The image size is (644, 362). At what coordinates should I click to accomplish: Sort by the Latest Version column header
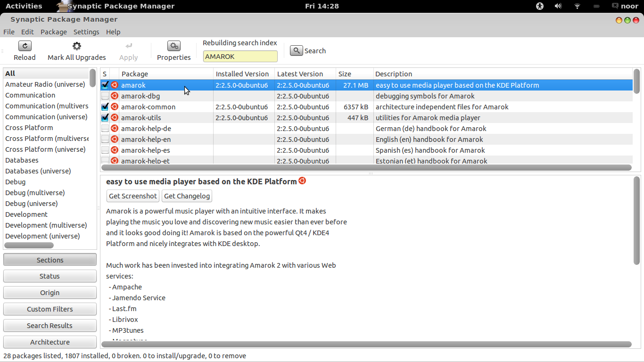pyautogui.click(x=305, y=74)
